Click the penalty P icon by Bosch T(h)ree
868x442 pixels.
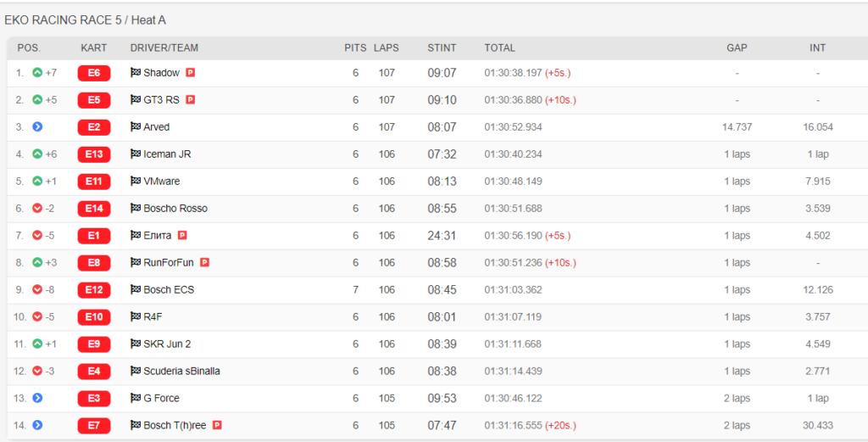pyautogui.click(x=217, y=425)
